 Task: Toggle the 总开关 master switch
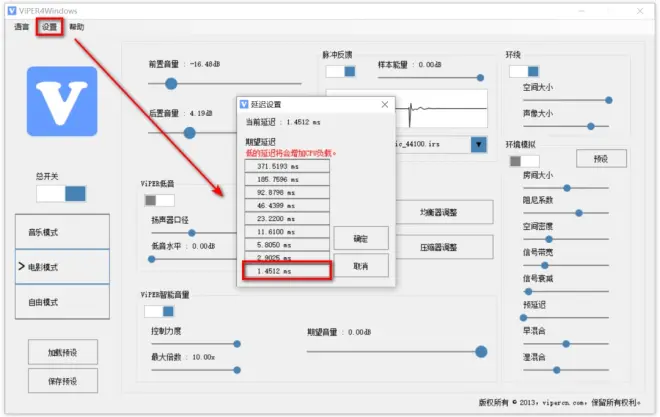61,194
